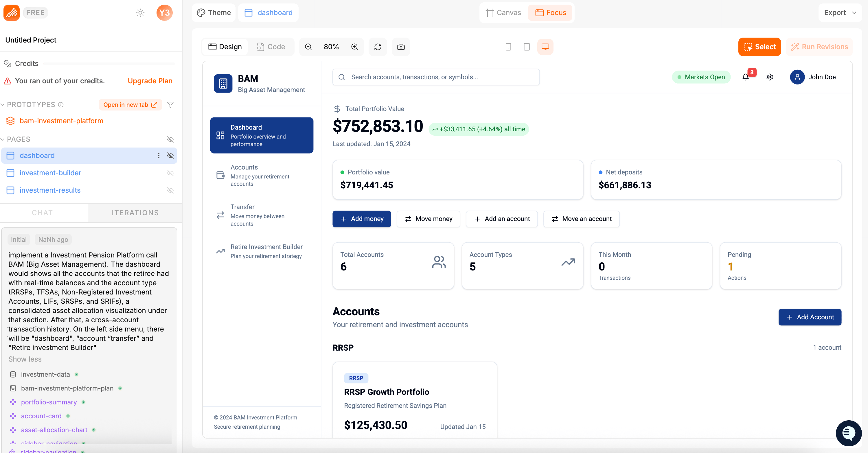Click the search accounts input field

point(435,77)
